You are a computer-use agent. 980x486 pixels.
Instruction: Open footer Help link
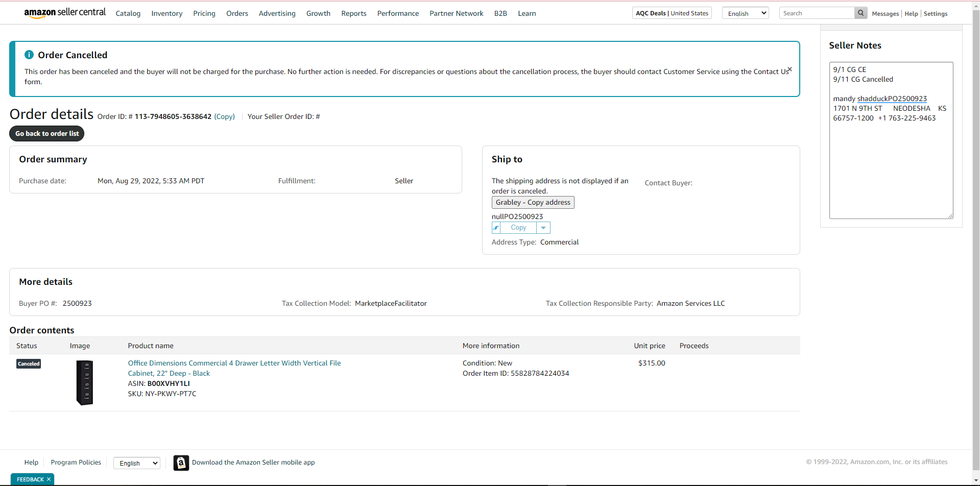point(31,463)
